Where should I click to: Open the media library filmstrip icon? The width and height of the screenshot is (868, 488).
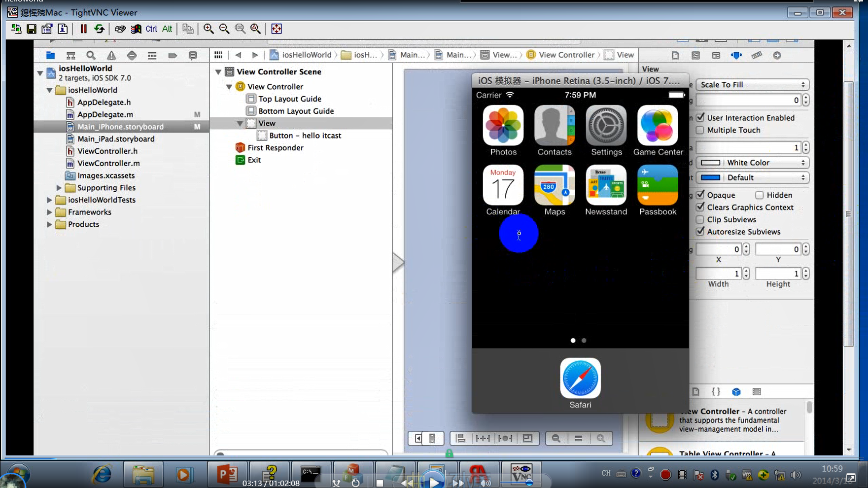tap(757, 392)
